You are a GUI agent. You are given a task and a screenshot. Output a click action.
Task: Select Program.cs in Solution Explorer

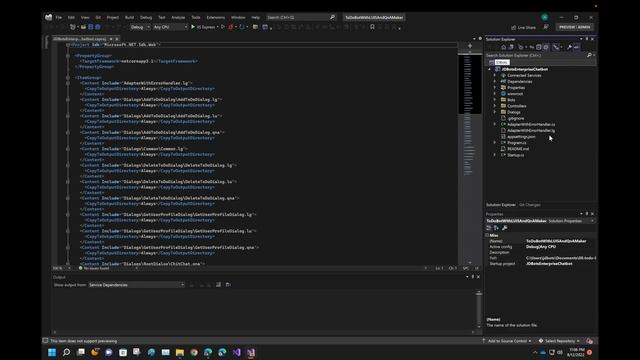coord(516,143)
